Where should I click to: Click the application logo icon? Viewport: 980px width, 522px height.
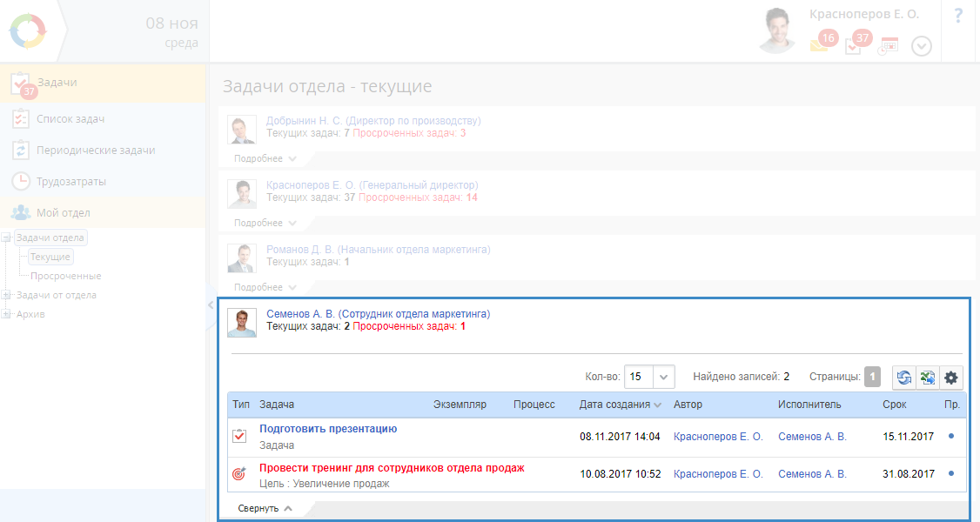(x=28, y=31)
